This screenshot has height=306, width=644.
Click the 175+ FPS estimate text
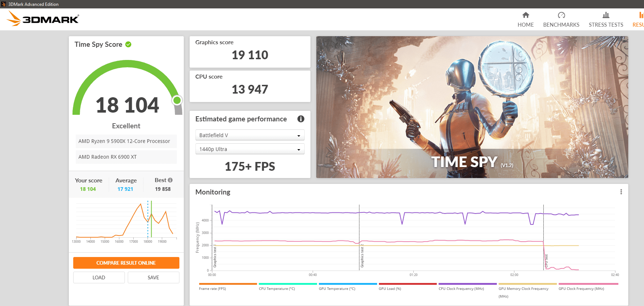(250, 166)
